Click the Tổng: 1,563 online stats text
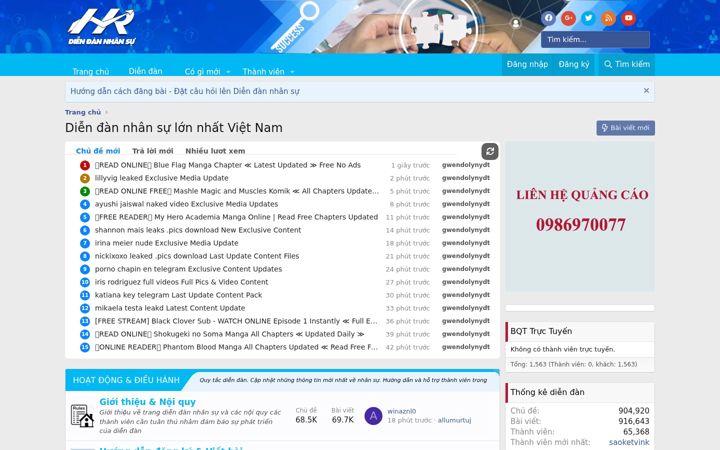This screenshot has width=720, height=450. 574,364
